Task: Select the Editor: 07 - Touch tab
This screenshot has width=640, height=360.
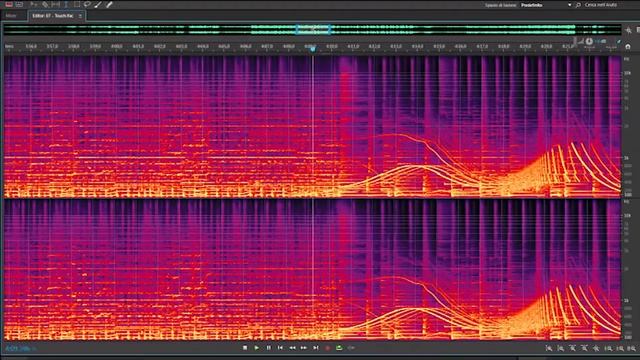Action: pos(53,16)
